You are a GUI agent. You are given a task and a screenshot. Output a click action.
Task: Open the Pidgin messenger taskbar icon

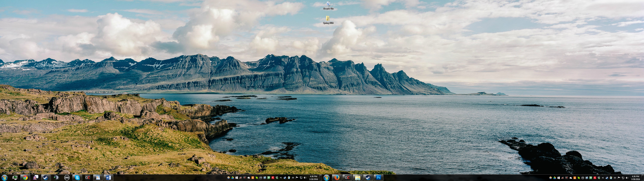tap(36, 178)
